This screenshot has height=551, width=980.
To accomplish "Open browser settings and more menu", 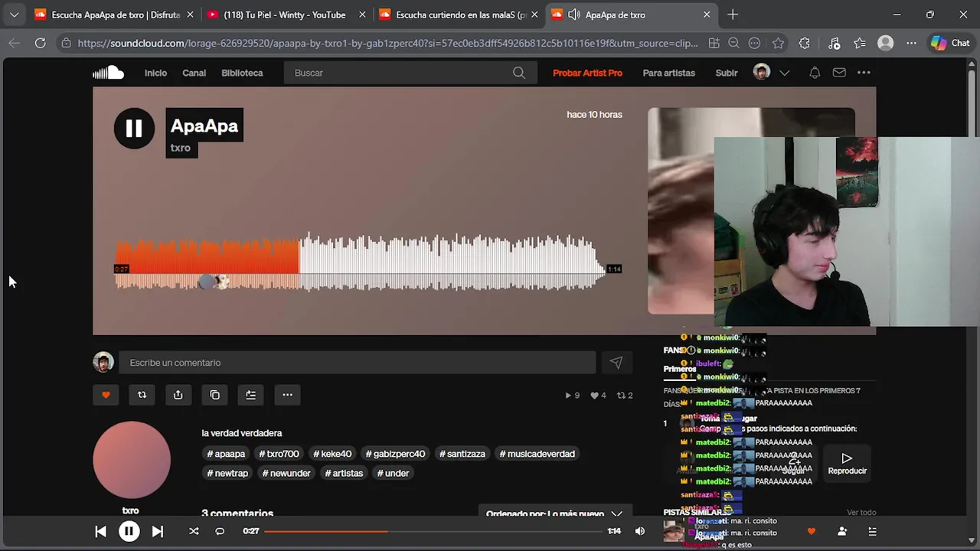I will point(910,44).
